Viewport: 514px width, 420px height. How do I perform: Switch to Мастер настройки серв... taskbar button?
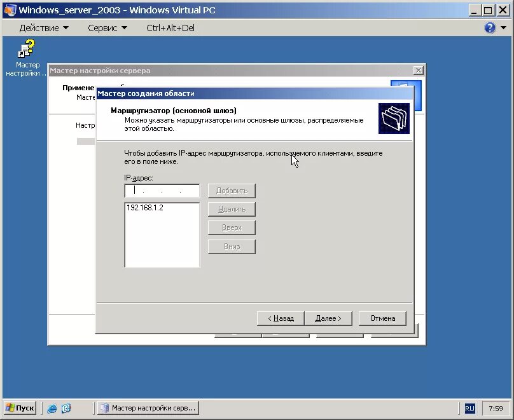coord(148,408)
